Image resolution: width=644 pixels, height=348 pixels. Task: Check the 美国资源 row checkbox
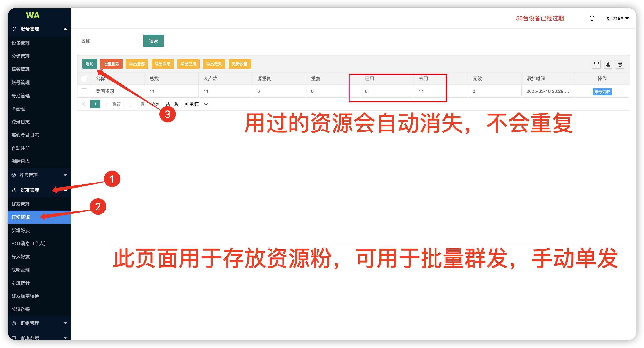point(84,91)
